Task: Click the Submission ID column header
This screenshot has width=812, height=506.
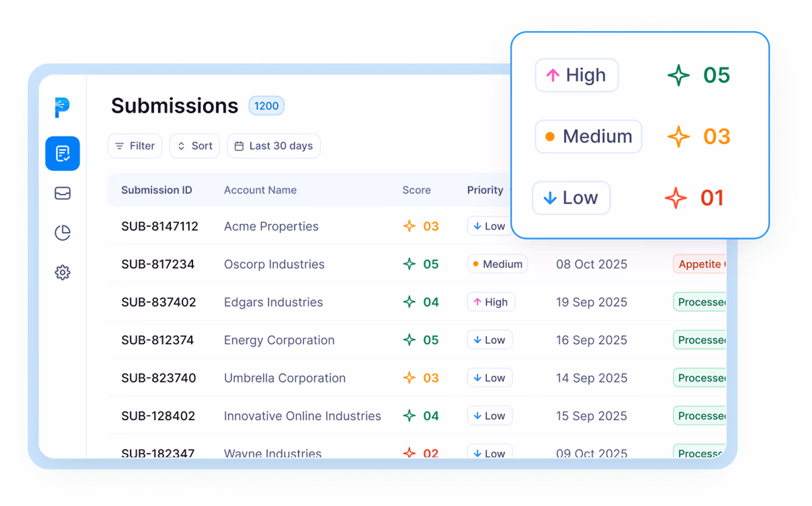Action: coord(156,190)
